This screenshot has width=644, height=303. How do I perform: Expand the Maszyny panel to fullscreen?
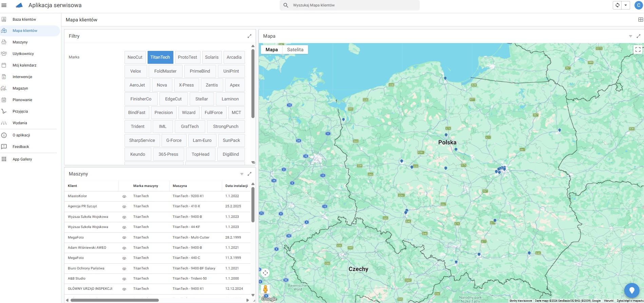point(249,174)
